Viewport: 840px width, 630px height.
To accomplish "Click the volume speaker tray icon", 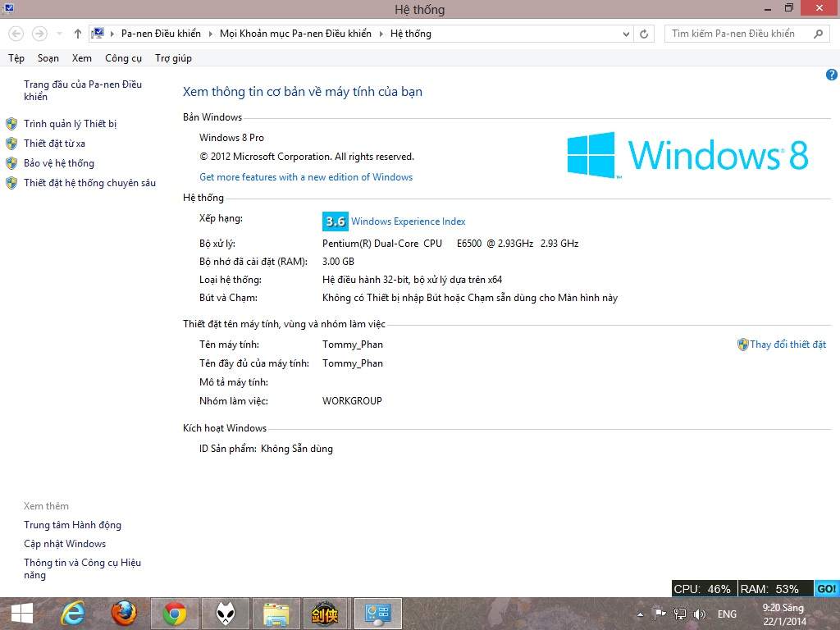I will [699, 614].
